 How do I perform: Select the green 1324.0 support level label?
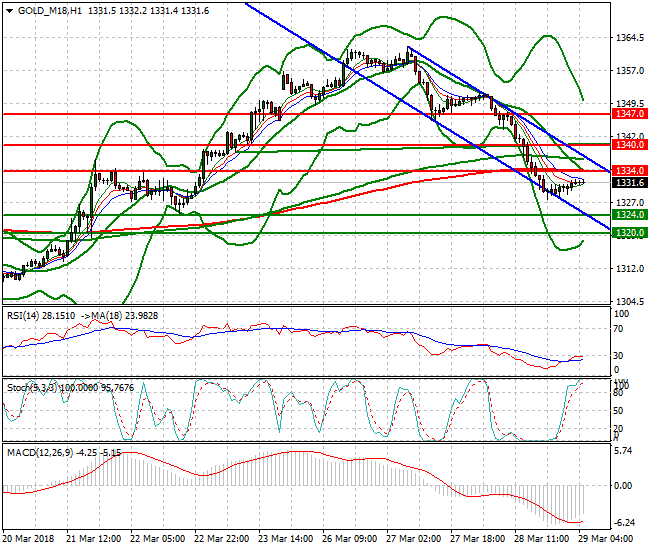(x=629, y=215)
